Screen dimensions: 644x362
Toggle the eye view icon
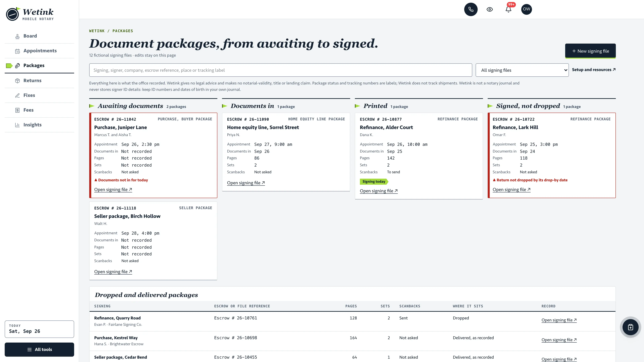click(x=490, y=9)
